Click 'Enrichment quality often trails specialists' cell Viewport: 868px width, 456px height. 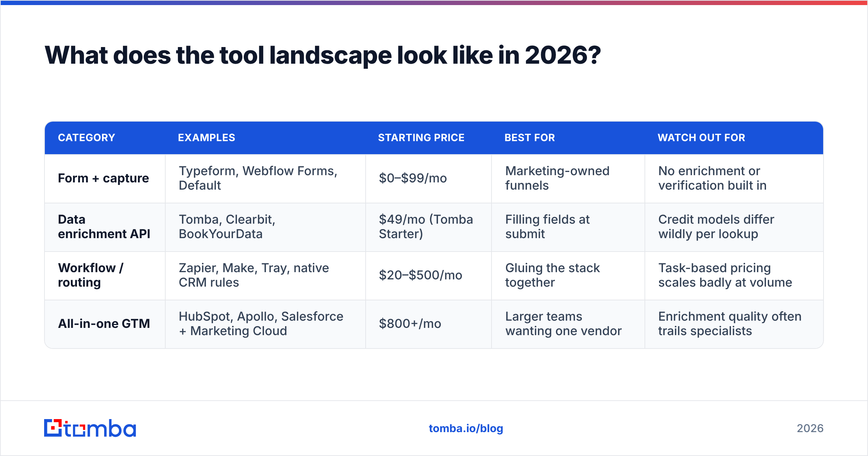(x=734, y=324)
